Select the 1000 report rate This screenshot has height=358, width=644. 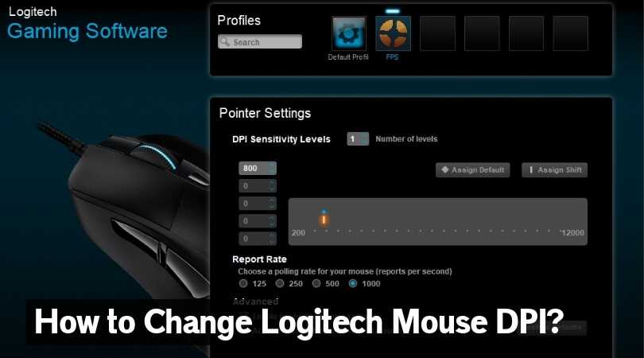tap(353, 283)
